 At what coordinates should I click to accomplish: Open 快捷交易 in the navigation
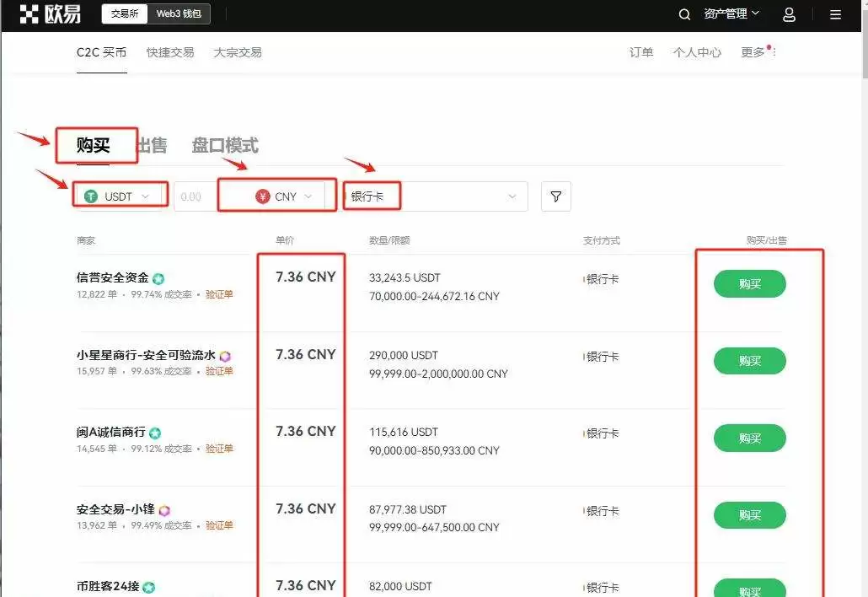tap(170, 52)
